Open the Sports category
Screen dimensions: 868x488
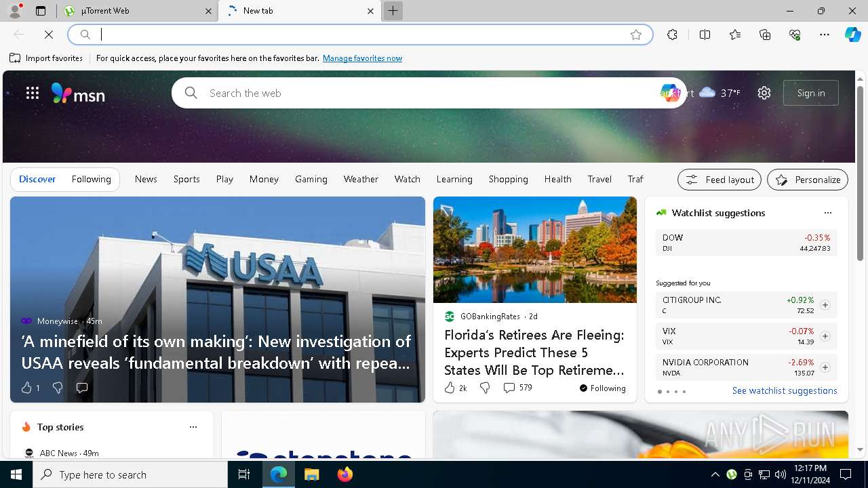coord(186,179)
